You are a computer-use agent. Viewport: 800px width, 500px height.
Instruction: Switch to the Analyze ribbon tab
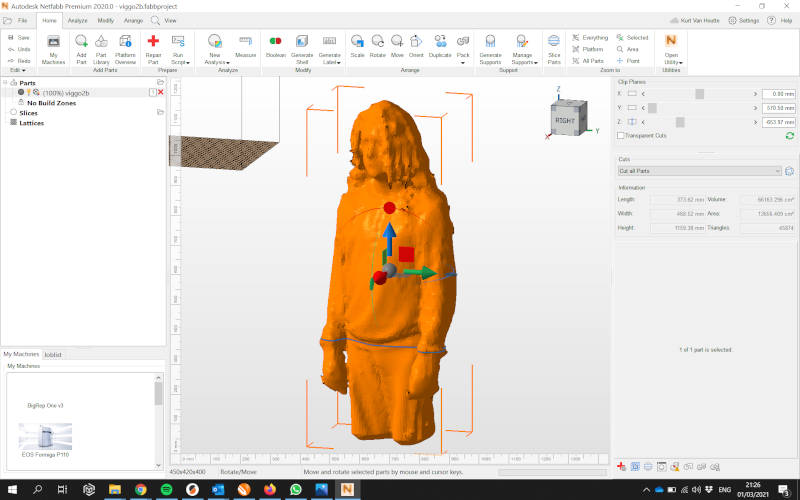(78, 20)
